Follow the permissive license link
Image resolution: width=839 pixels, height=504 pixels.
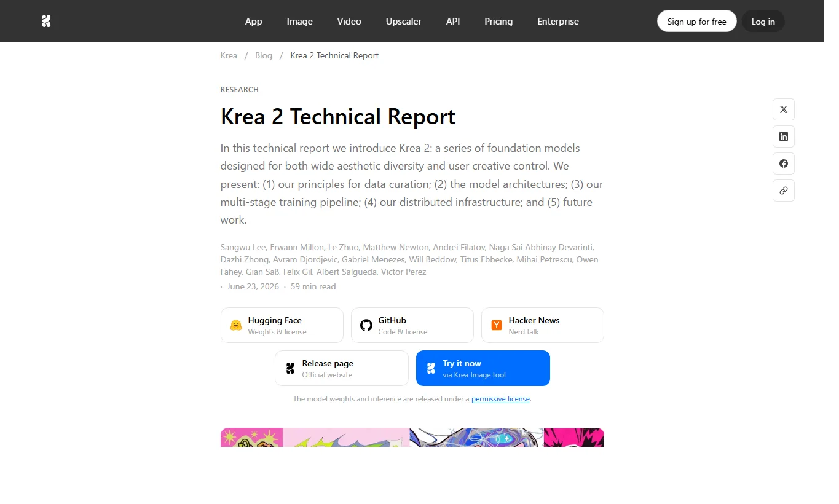pyautogui.click(x=500, y=399)
